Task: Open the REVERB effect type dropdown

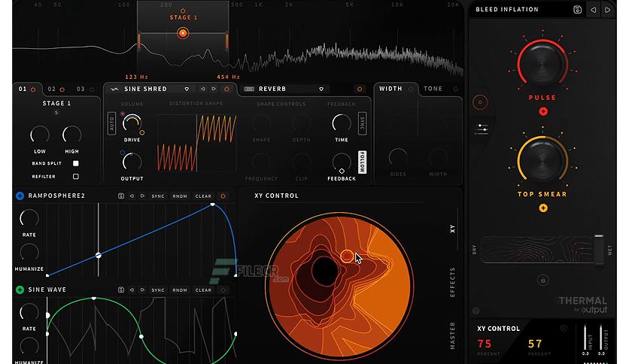Action: (x=321, y=89)
